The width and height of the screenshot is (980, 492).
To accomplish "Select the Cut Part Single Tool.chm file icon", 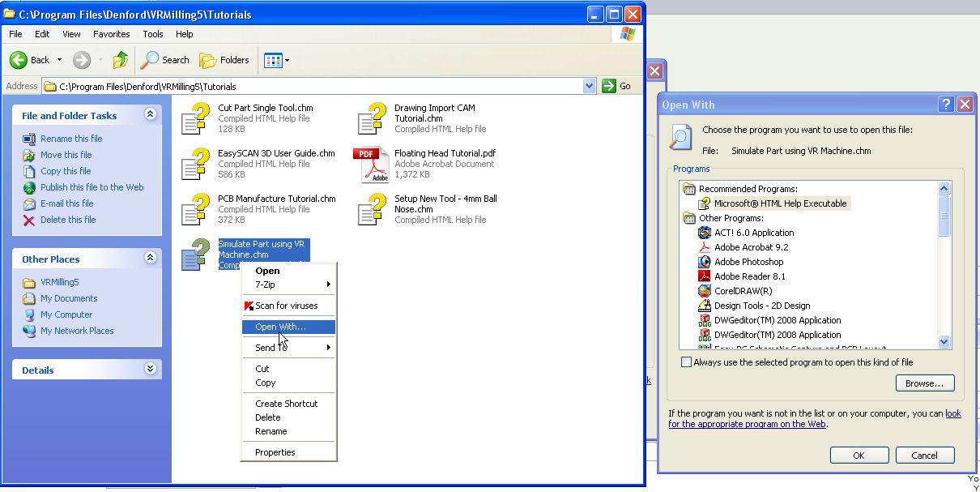I will coord(195,118).
